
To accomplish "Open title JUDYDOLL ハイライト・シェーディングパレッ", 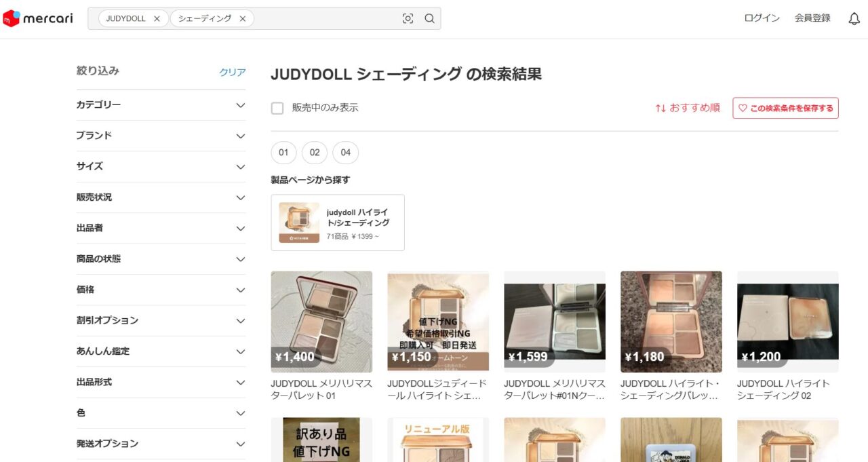I will 671,389.
